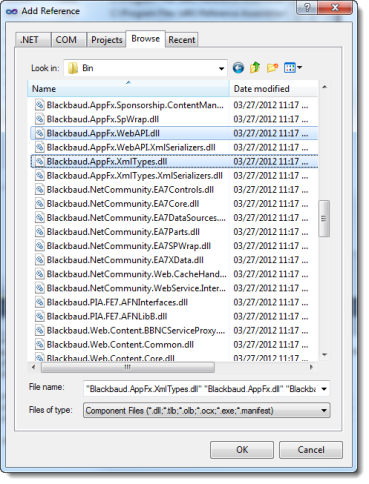Select Blackbaud.AppFx.SpWrap.dll
This screenshot has height=484, width=369.
tap(103, 119)
